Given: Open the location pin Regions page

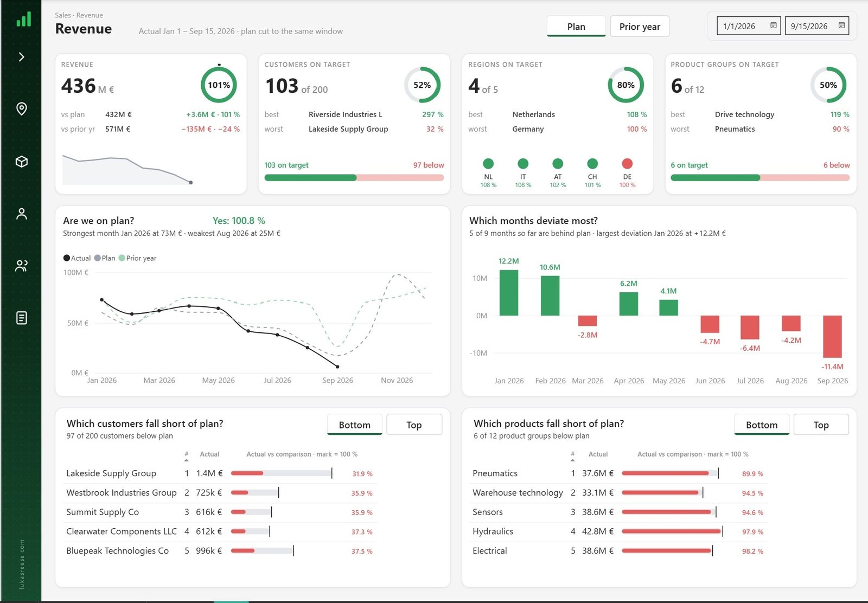Looking at the screenshot, I should click(21, 109).
